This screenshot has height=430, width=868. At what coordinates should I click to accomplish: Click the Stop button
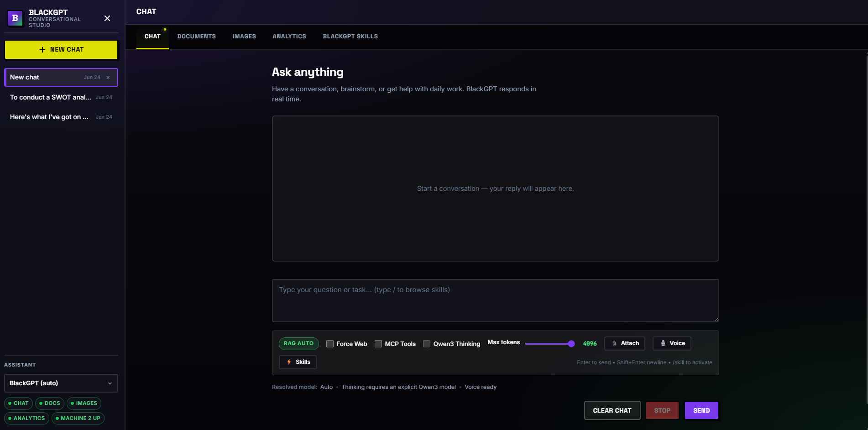coord(662,410)
